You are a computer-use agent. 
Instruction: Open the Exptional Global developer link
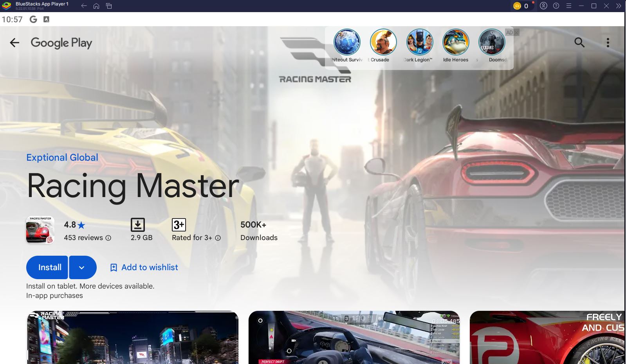(62, 157)
